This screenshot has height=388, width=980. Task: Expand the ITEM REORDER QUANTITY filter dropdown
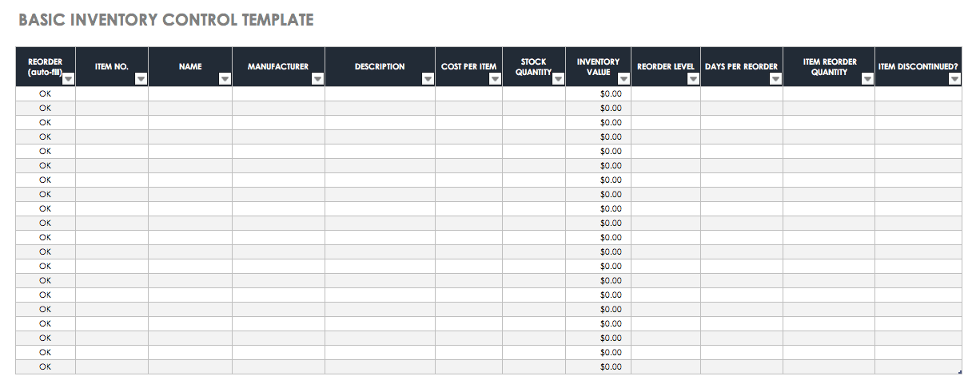pyautogui.click(x=867, y=78)
